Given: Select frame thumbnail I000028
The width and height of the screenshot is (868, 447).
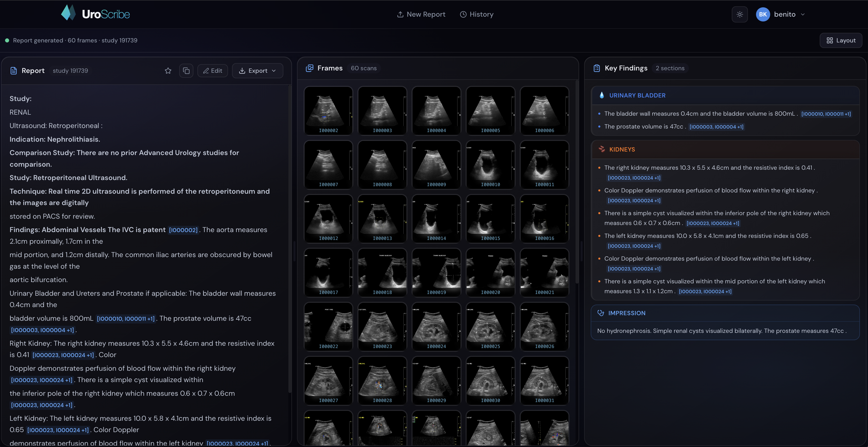Looking at the screenshot, I should [382, 380].
